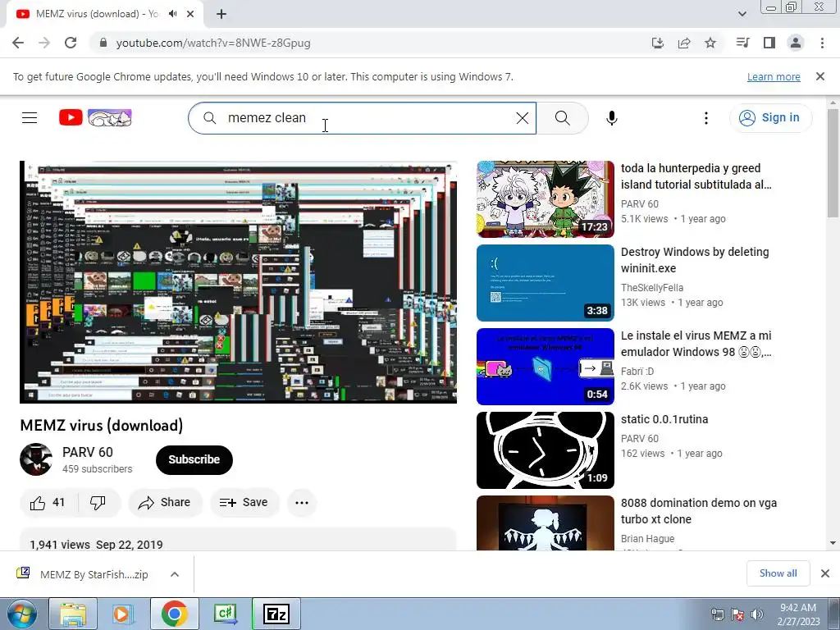840x630 pixels.
Task: Open the Windows Start menu
Action: click(x=21, y=614)
